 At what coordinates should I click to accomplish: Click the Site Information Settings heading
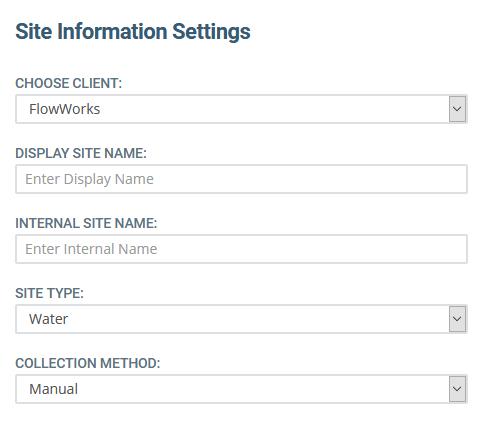coord(133,32)
